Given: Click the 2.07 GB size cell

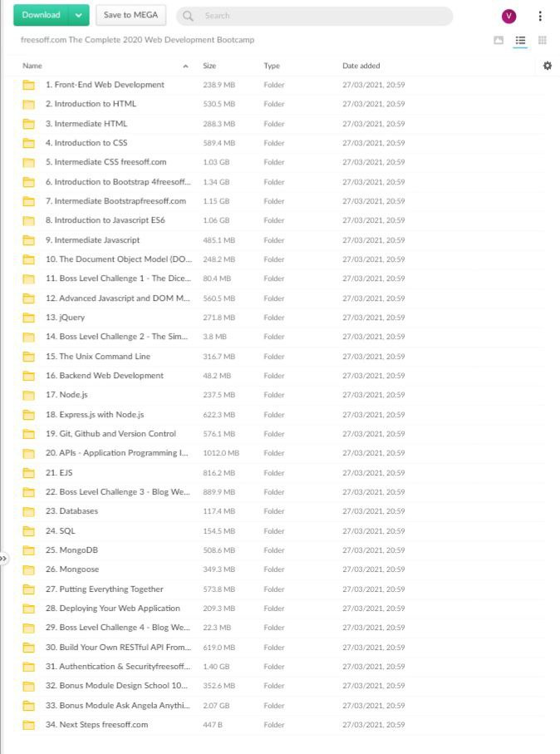Looking at the screenshot, I should (x=216, y=706).
